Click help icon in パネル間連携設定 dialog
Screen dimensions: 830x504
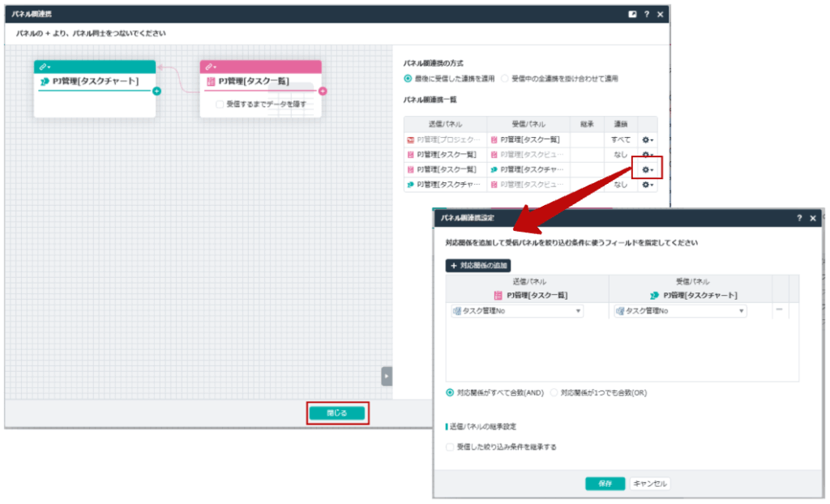(798, 218)
